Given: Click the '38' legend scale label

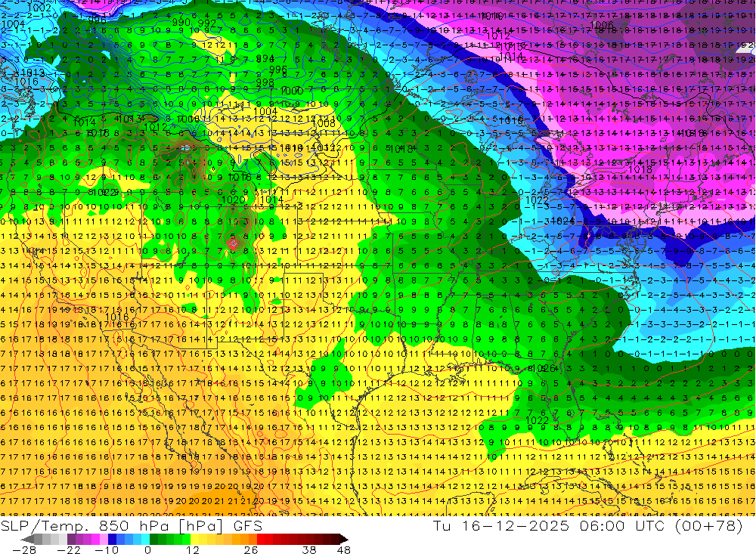Looking at the screenshot, I should click(309, 549).
